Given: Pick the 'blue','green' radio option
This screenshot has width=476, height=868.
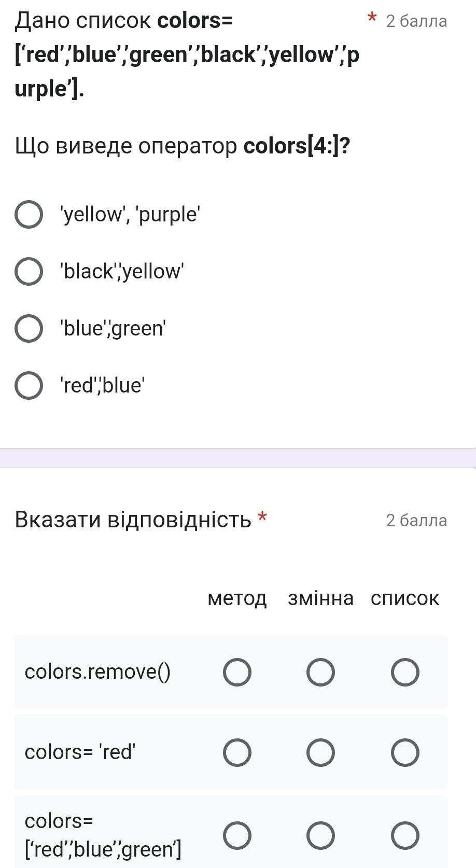Looking at the screenshot, I should pos(29,328).
